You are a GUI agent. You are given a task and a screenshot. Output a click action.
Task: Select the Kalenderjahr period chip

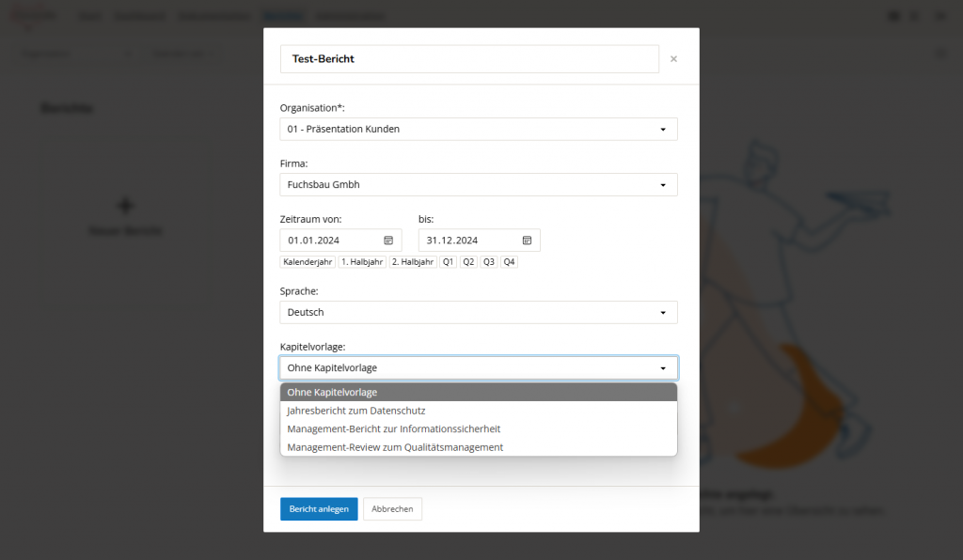308,261
